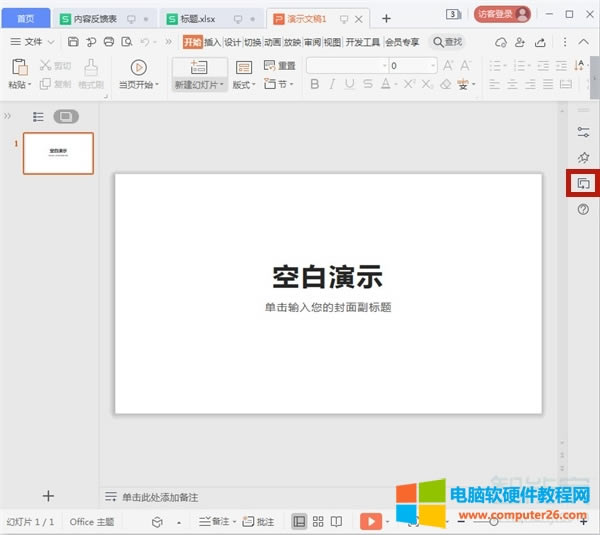Open the 插入 insert ribbon tab
This screenshot has height=535, width=600.
pos(212,42)
